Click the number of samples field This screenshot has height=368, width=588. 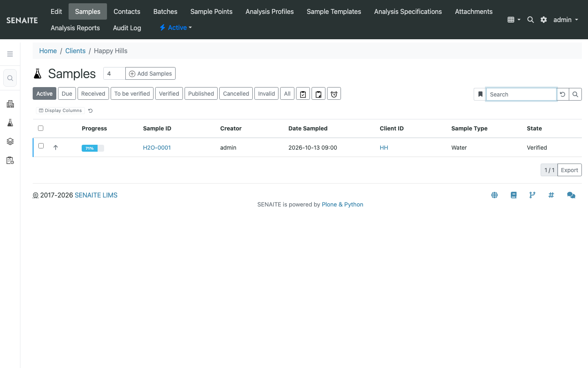click(x=114, y=74)
